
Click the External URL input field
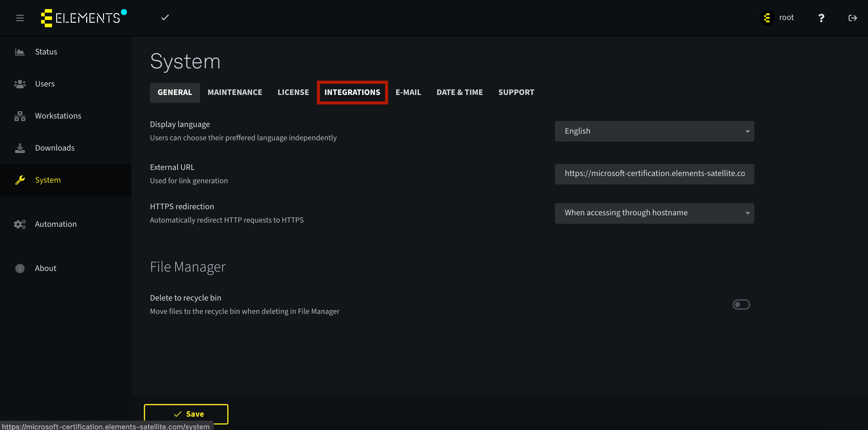coord(654,174)
